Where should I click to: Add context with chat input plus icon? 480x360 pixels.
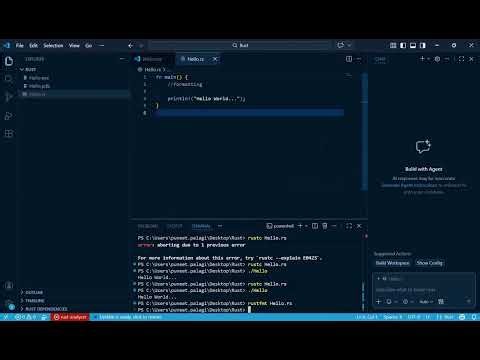(x=378, y=302)
